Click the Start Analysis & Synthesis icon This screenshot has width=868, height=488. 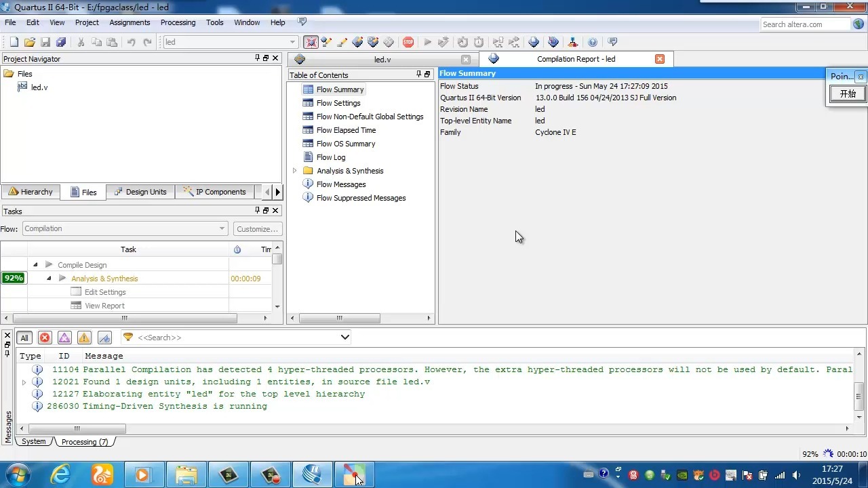click(x=443, y=42)
